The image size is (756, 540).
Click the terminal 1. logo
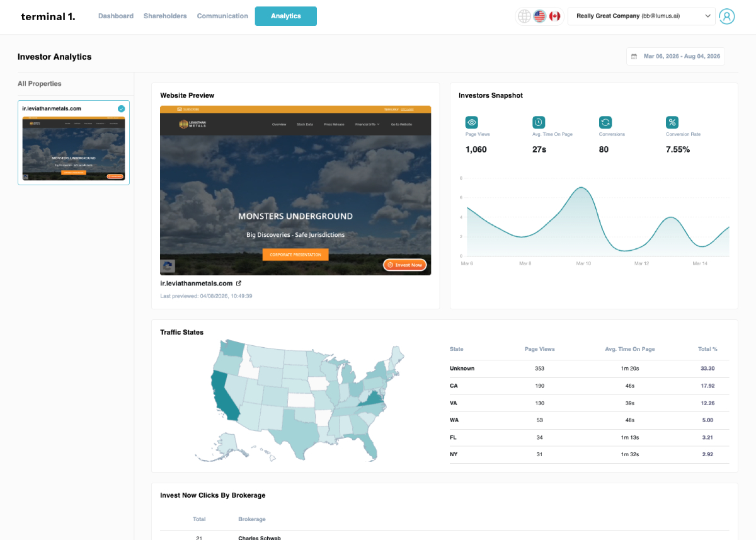(x=48, y=16)
